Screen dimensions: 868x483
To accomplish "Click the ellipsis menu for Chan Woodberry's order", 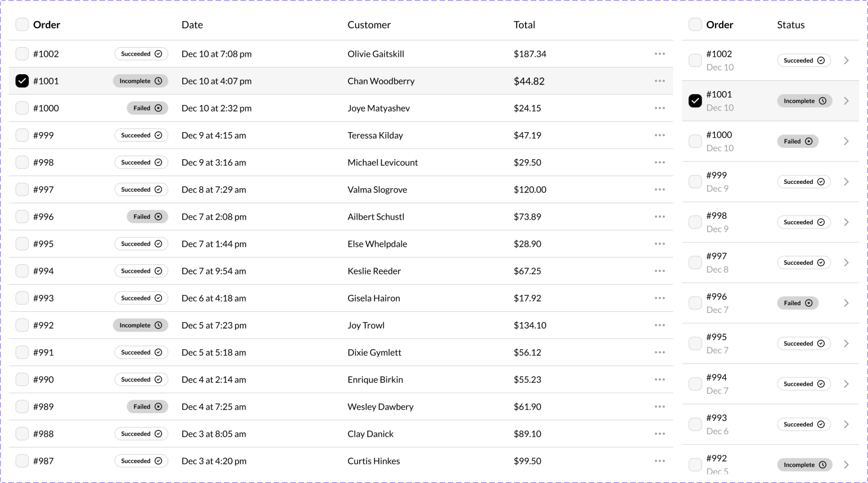I will click(x=659, y=81).
